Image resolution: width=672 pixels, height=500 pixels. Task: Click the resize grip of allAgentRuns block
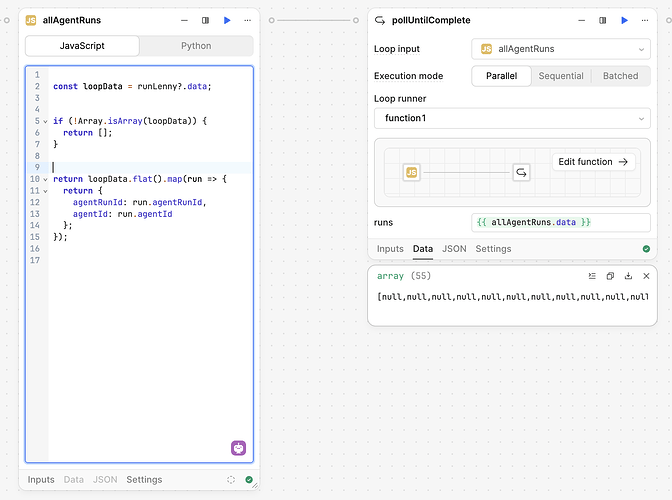(255, 485)
